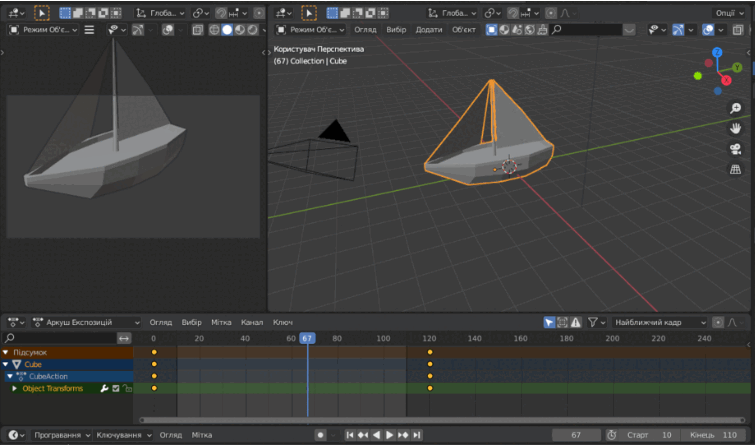Toggle overlays display in the right viewport
755x445 pixels.
708,30
